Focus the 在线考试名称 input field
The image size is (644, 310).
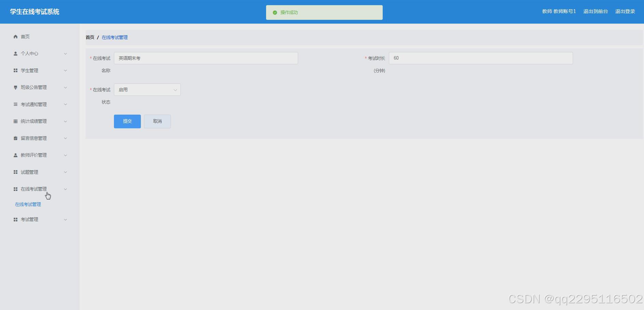click(x=206, y=58)
